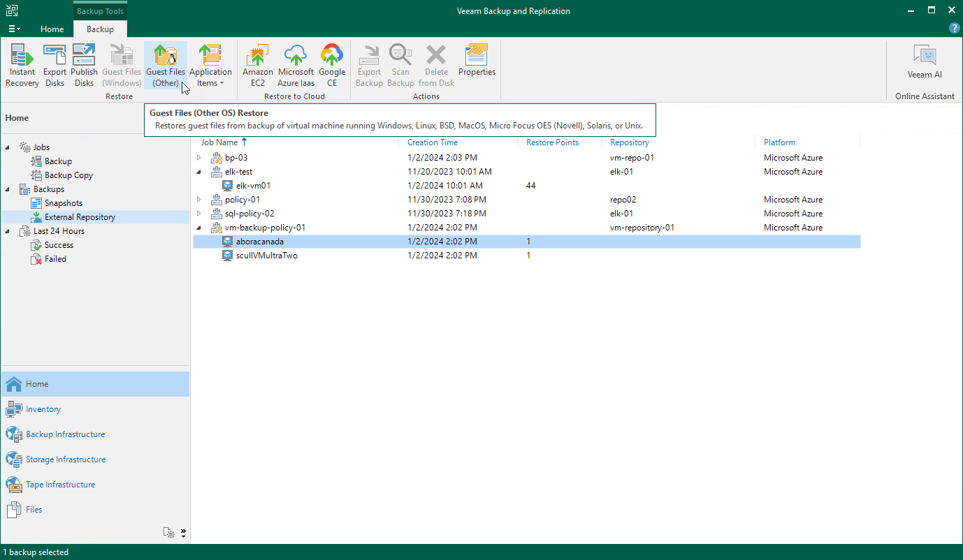The image size is (963, 560).
Task: Select the aboracanada VM entry
Action: click(259, 242)
